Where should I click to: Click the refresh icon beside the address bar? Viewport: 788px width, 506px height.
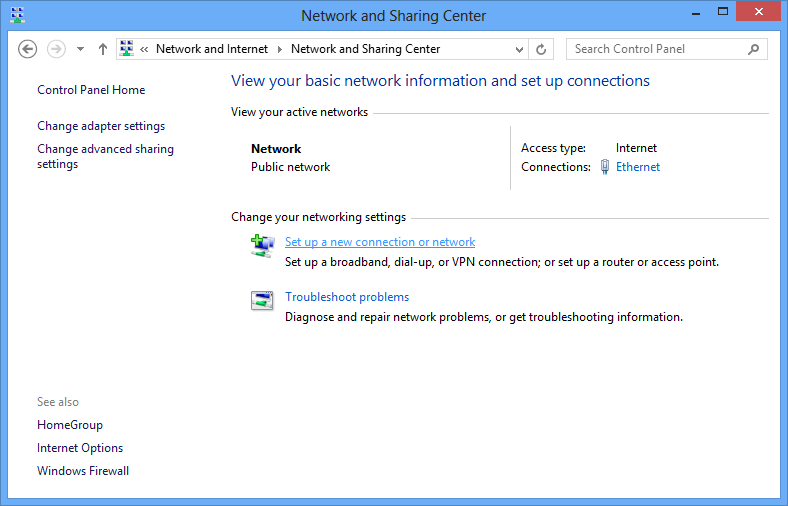tap(541, 49)
